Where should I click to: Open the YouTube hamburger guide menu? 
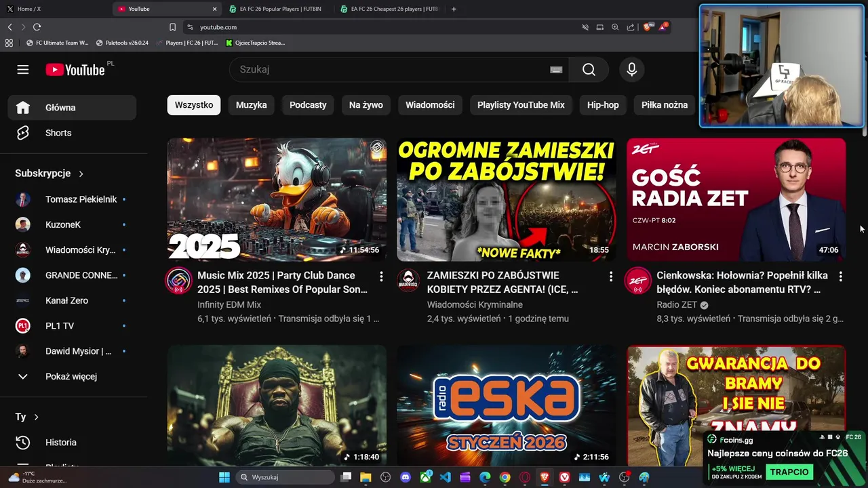tap(23, 70)
